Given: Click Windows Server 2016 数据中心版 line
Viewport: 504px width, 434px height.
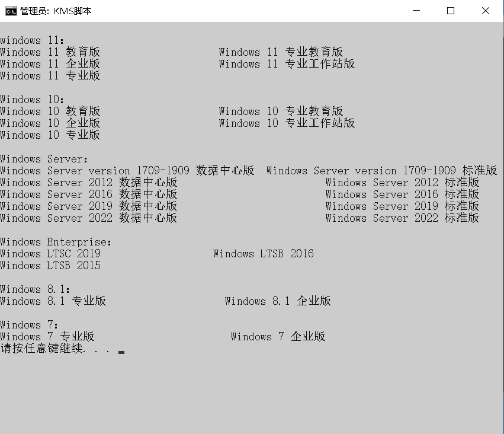Looking at the screenshot, I should pos(89,194).
